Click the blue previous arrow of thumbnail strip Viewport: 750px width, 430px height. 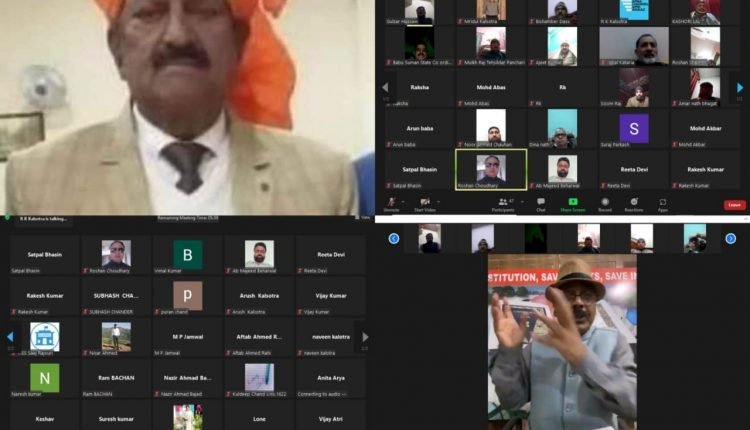point(394,238)
